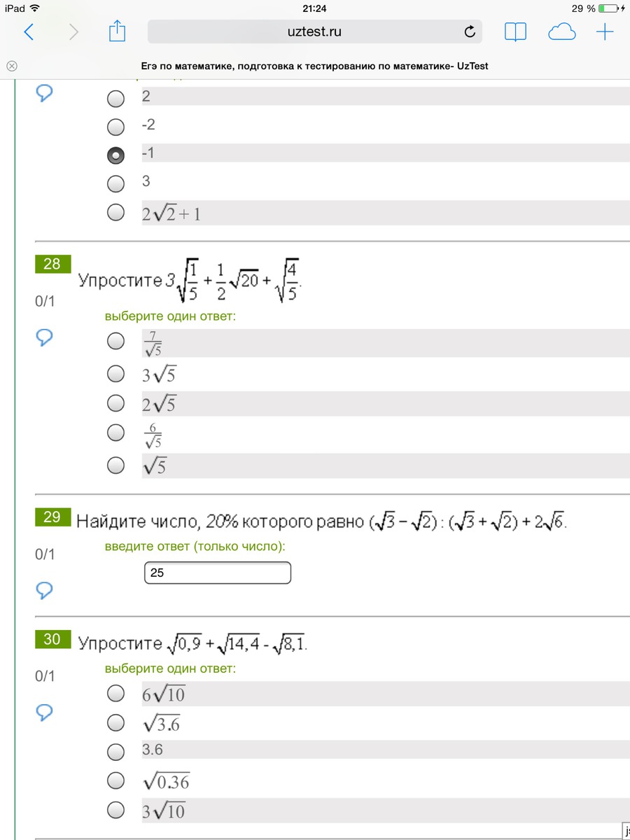Screen dimensions: 630x840
Task: Open the bookmarks book icon
Action: pyautogui.click(x=515, y=31)
